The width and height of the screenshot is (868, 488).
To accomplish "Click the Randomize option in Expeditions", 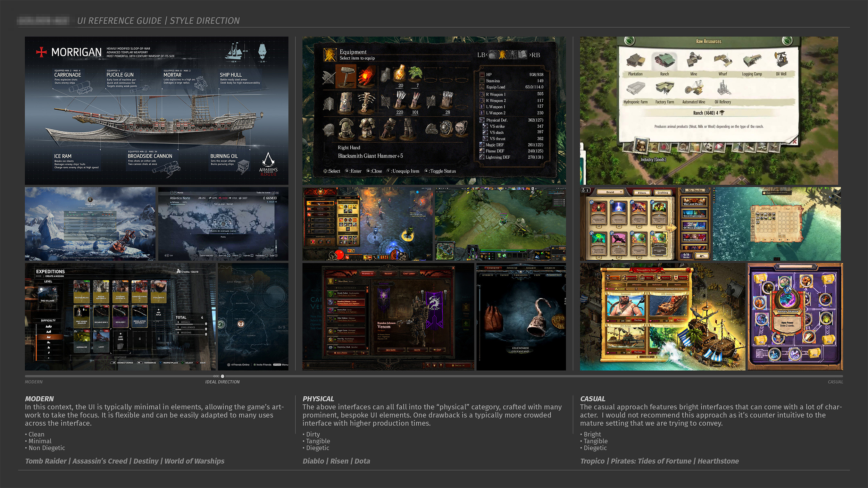I will [147, 363].
